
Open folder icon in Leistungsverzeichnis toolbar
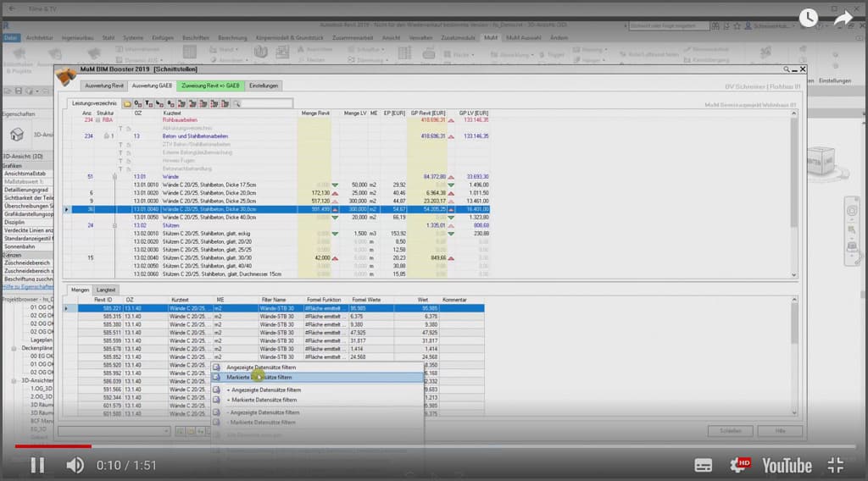pos(127,103)
